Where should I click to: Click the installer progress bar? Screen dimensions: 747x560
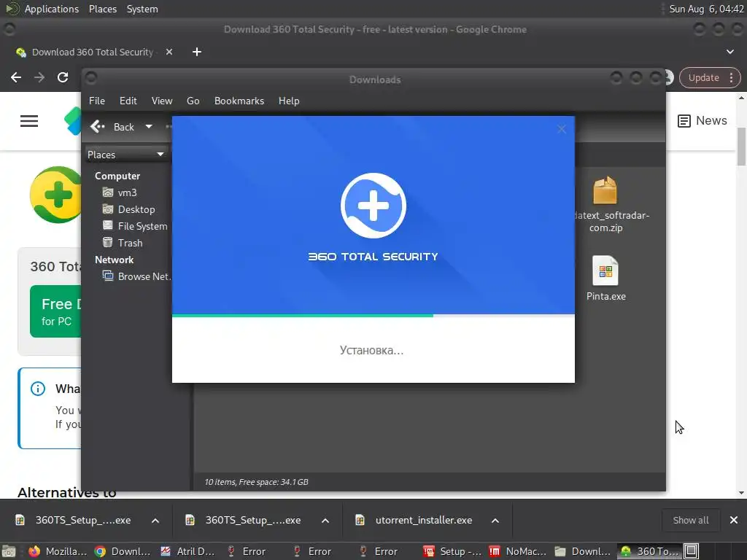tap(373, 315)
